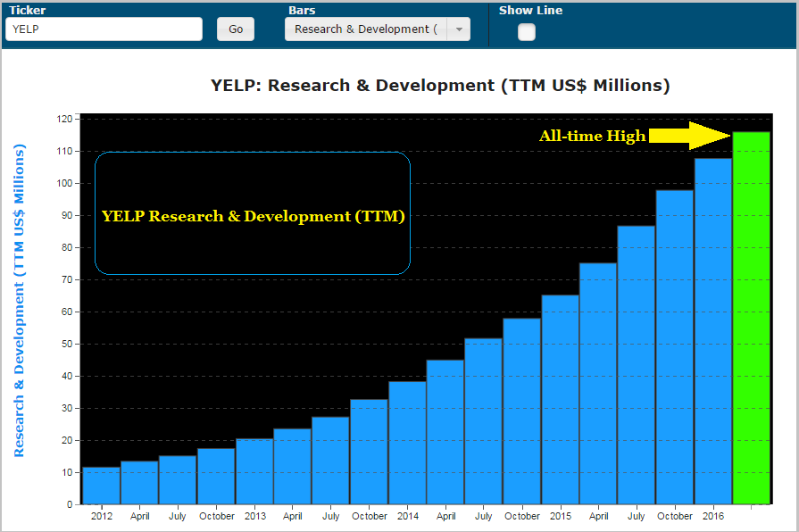Click the blue bar above April 2013
799x532 pixels.
point(293,466)
